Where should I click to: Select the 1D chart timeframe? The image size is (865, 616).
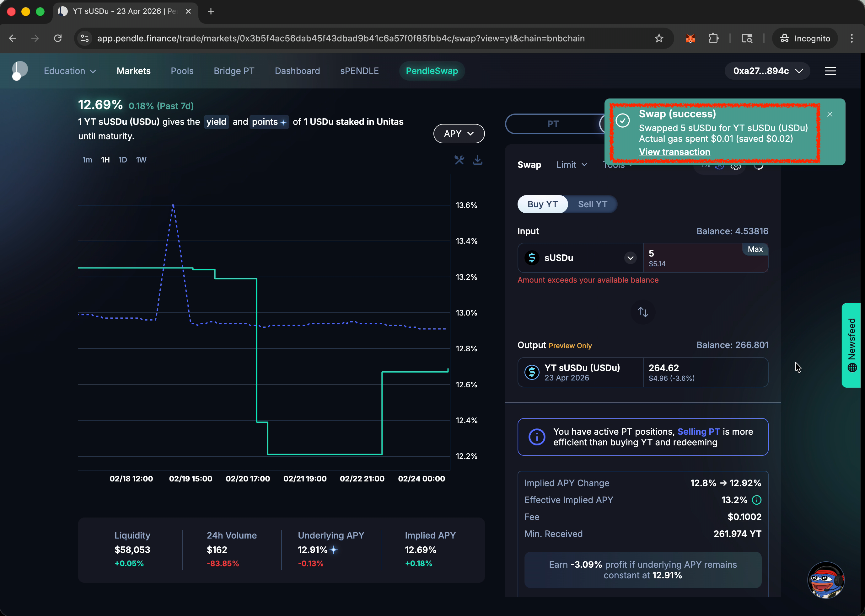[x=123, y=160]
